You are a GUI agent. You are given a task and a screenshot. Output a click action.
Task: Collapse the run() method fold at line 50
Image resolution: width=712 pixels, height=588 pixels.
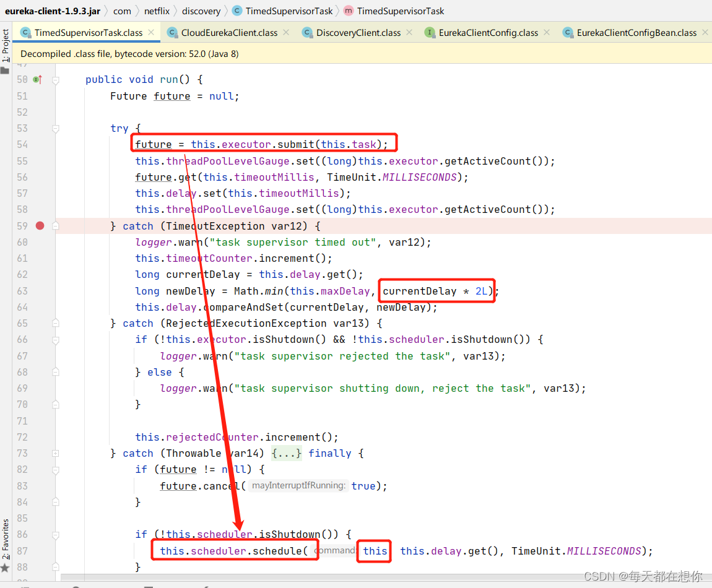pyautogui.click(x=56, y=80)
